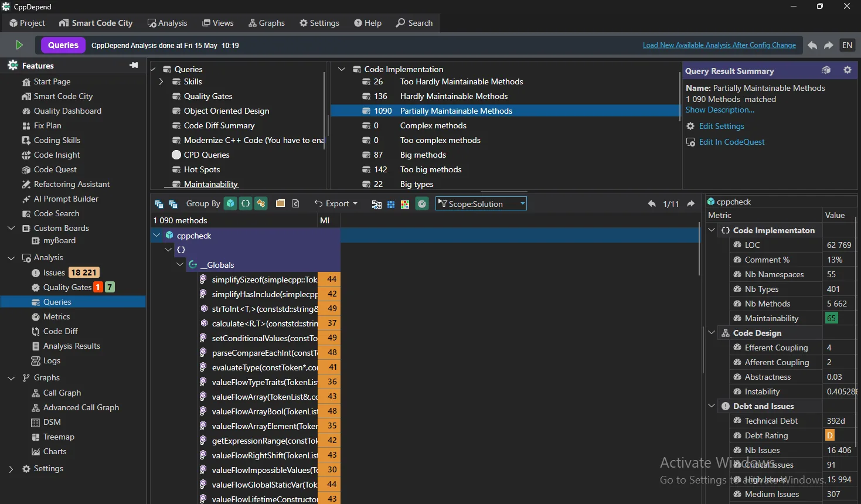Click the navigate forward arrow beside EN
This screenshot has height=504, width=861.
pos(829,45)
